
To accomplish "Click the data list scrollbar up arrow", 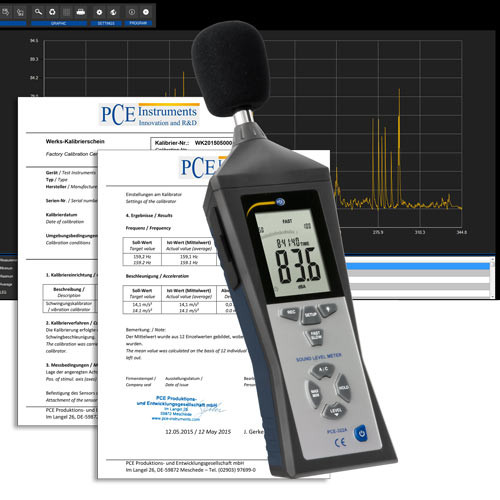I will (492, 259).
